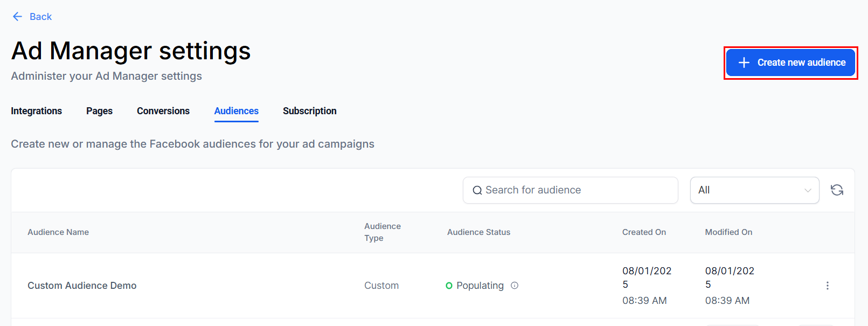
Task: Click the back arrow icon
Action: click(17, 17)
